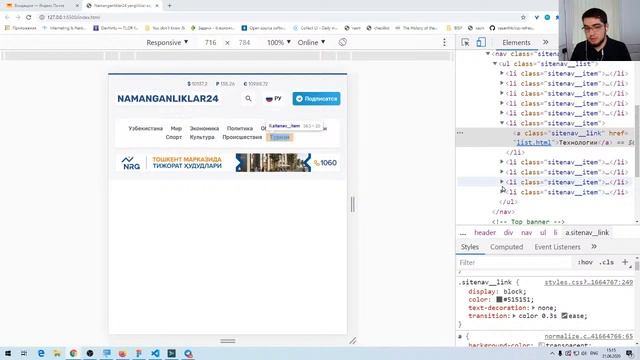Image resolution: width=640 pixels, height=360 pixels.
Task: Click the transition ease timing editor icon
Action: [564, 316]
